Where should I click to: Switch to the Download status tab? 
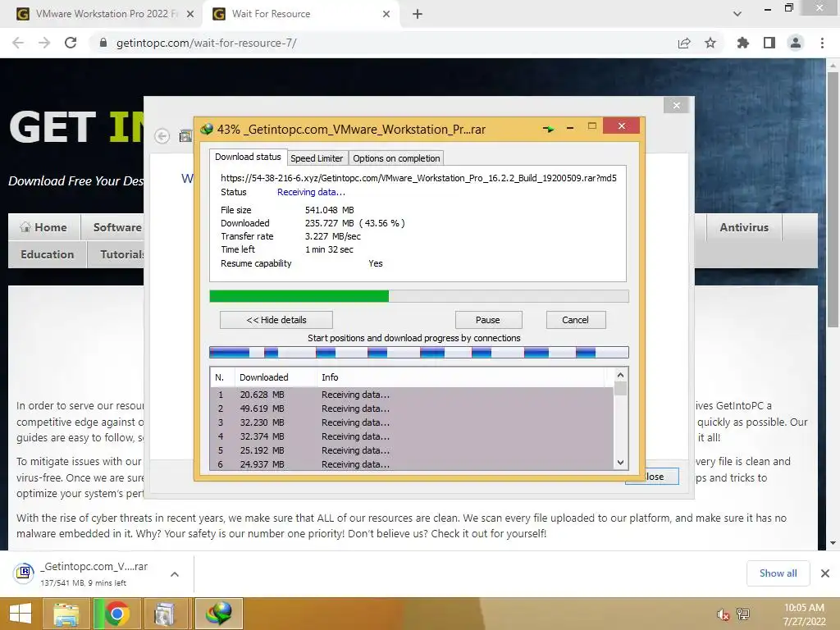coord(248,157)
